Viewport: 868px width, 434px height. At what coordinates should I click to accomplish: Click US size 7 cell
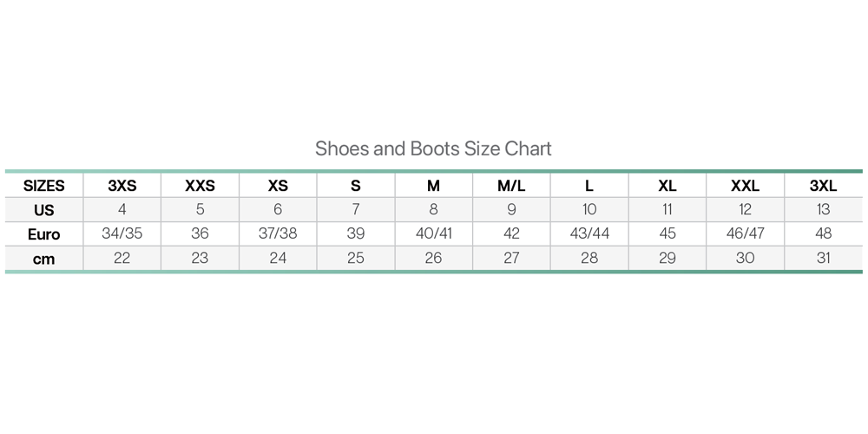[356, 209]
